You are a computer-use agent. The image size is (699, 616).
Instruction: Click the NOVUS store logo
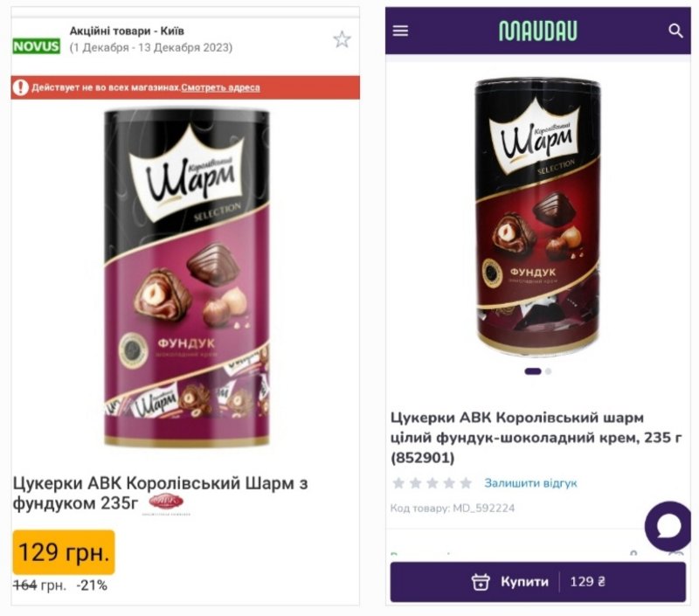point(36,46)
